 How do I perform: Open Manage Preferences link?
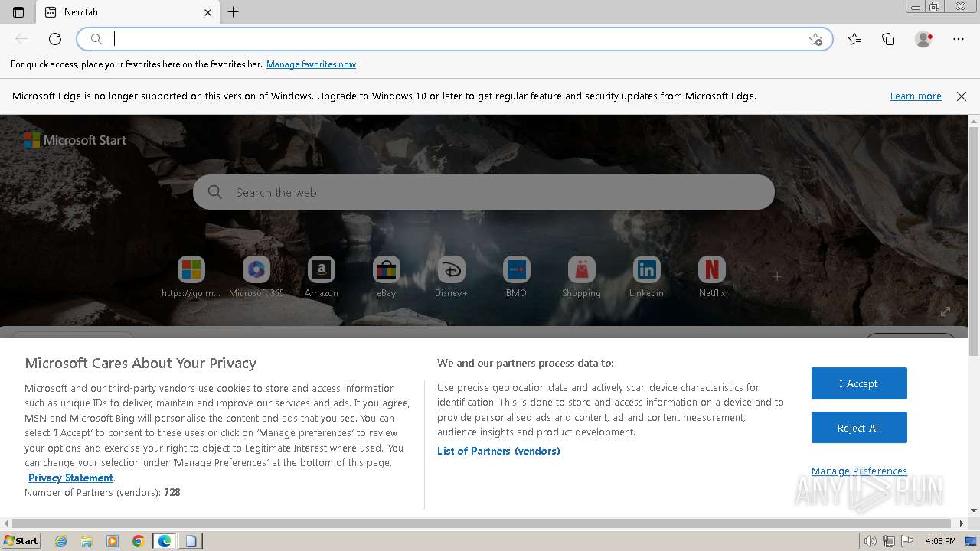pyautogui.click(x=859, y=471)
